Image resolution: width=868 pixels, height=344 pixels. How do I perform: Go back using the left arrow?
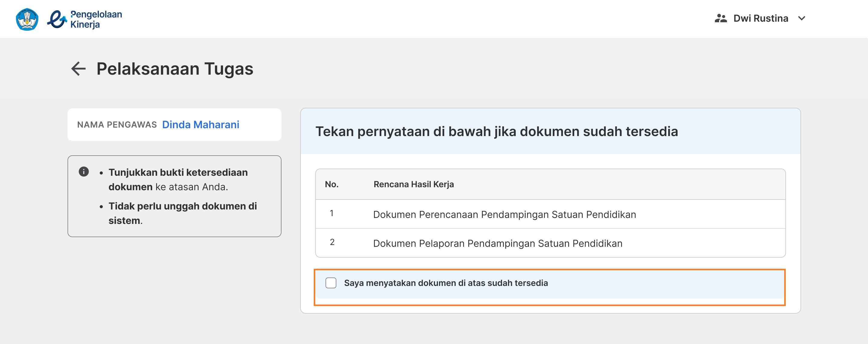78,69
